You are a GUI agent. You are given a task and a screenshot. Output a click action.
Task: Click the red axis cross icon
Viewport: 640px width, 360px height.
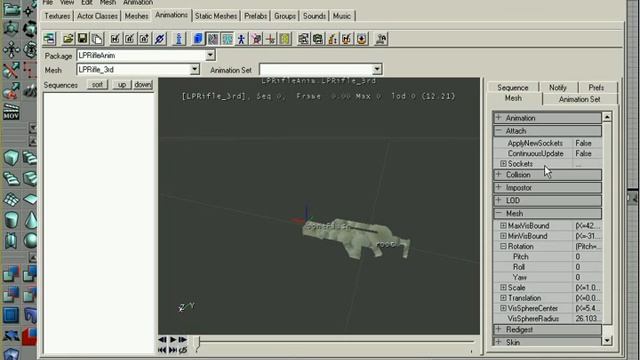[271, 39]
